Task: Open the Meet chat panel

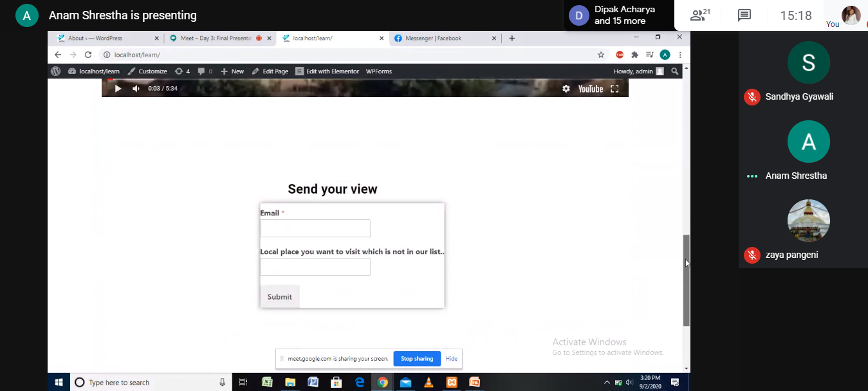Action: [744, 15]
